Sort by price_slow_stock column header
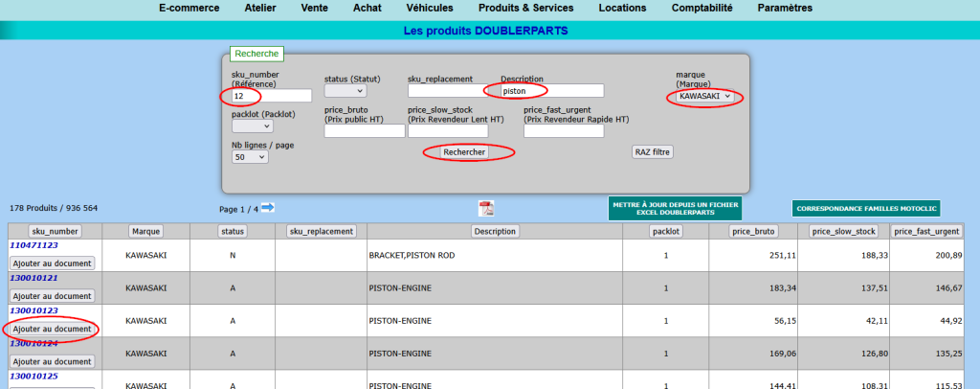Image resolution: width=980 pixels, height=389 pixels. [843, 232]
